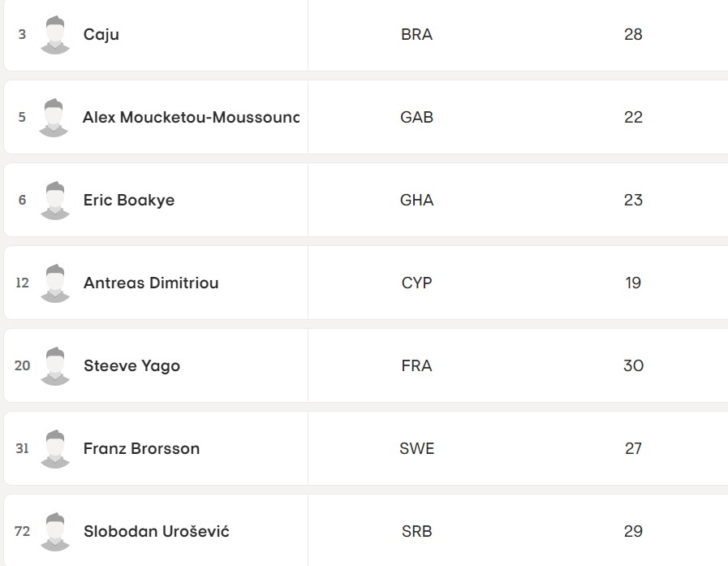Click the Slobodan Urošević name

(x=157, y=532)
